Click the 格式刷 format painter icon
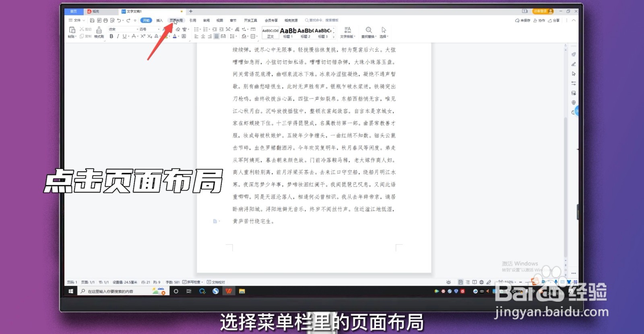The height and width of the screenshot is (334, 644). click(x=99, y=31)
